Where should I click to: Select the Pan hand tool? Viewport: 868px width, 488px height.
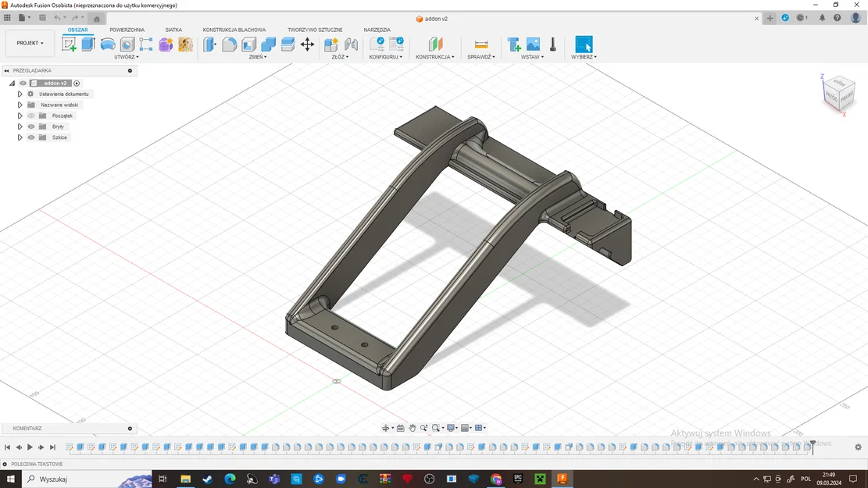[413, 428]
